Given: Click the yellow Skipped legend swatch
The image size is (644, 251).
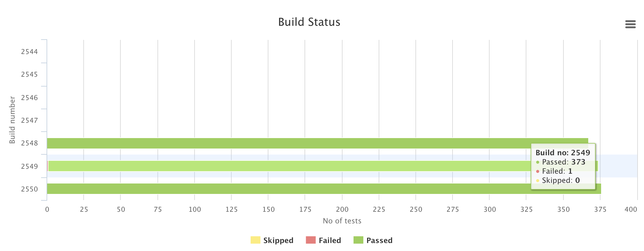Looking at the screenshot, I should (256, 240).
